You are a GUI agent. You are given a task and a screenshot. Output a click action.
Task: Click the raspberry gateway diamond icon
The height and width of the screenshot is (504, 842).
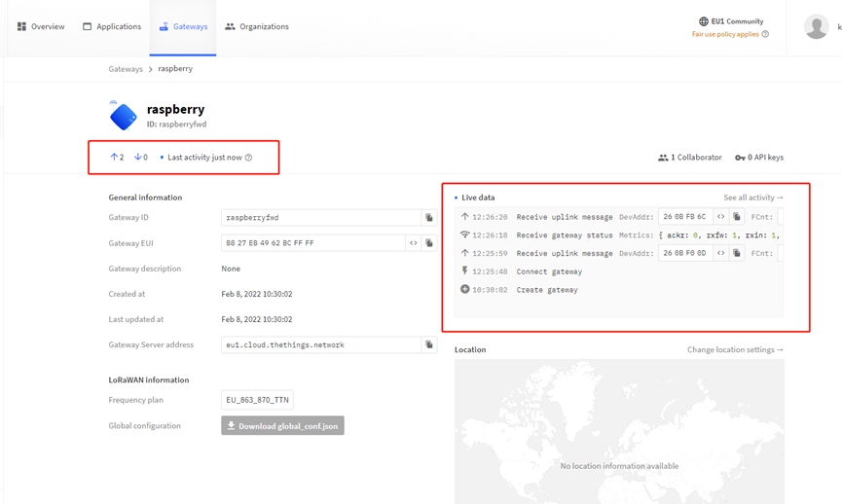[123, 116]
